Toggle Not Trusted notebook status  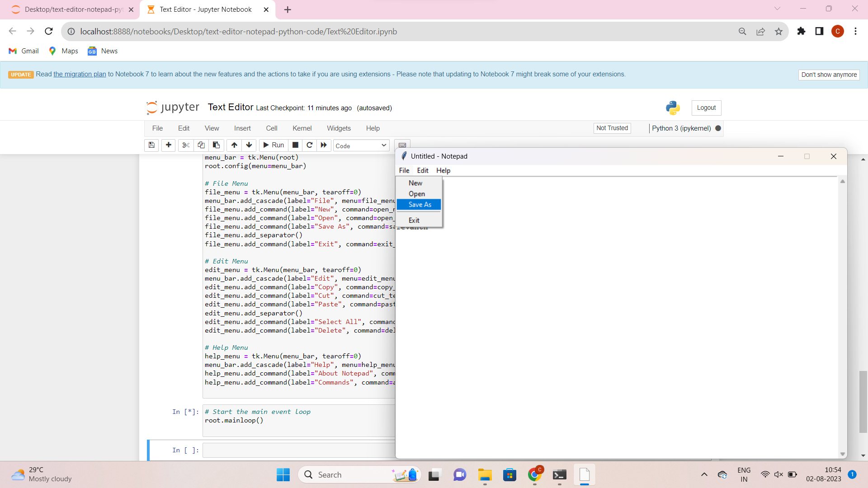pyautogui.click(x=612, y=128)
